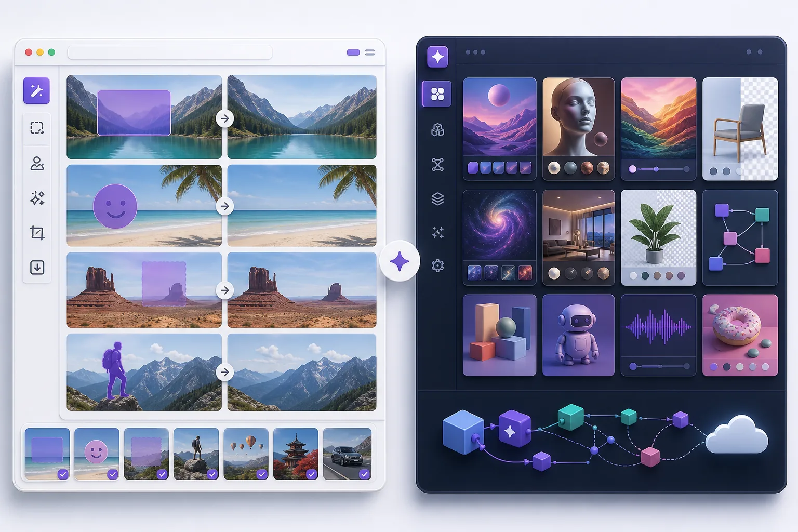
Task: Click the dashed purple selection on the desert image
Action: [164, 284]
